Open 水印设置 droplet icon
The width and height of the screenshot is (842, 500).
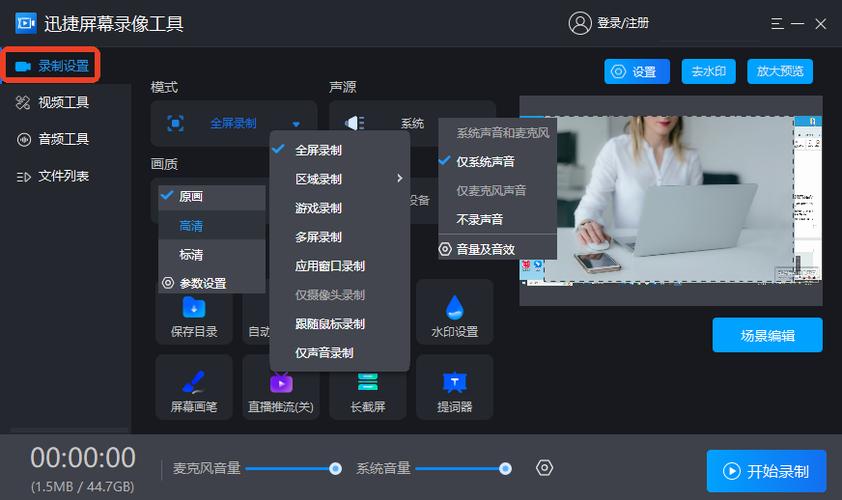coord(455,307)
